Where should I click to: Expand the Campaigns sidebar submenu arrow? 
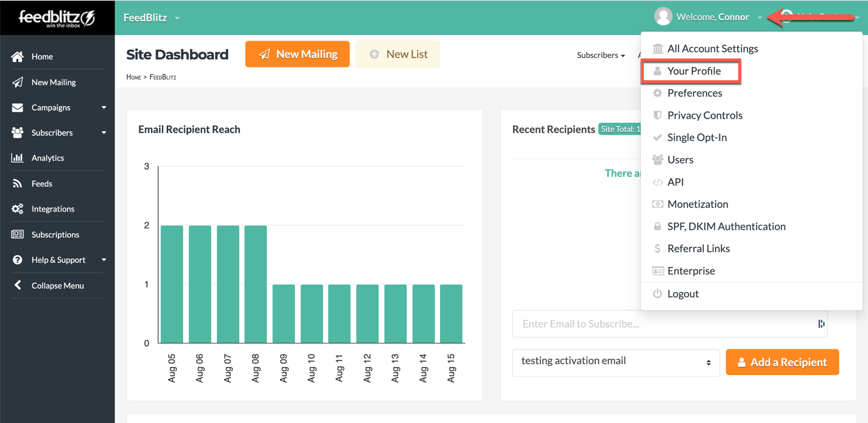[x=104, y=108]
